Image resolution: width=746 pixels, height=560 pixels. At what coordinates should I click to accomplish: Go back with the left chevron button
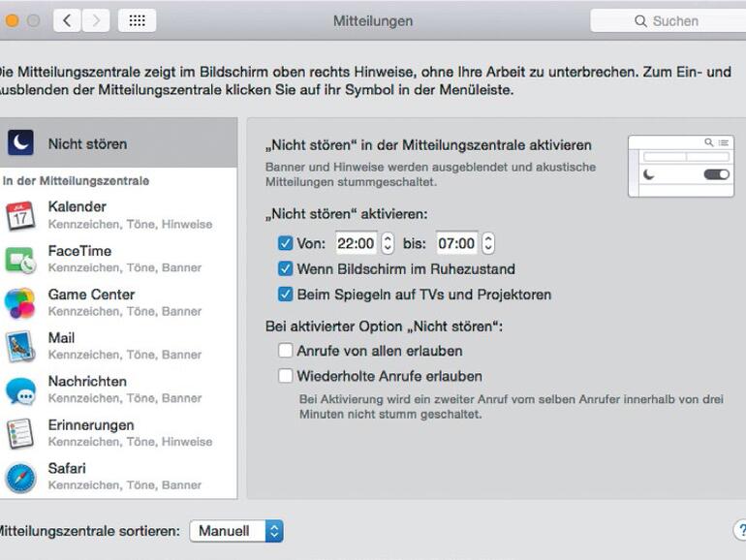(x=67, y=20)
